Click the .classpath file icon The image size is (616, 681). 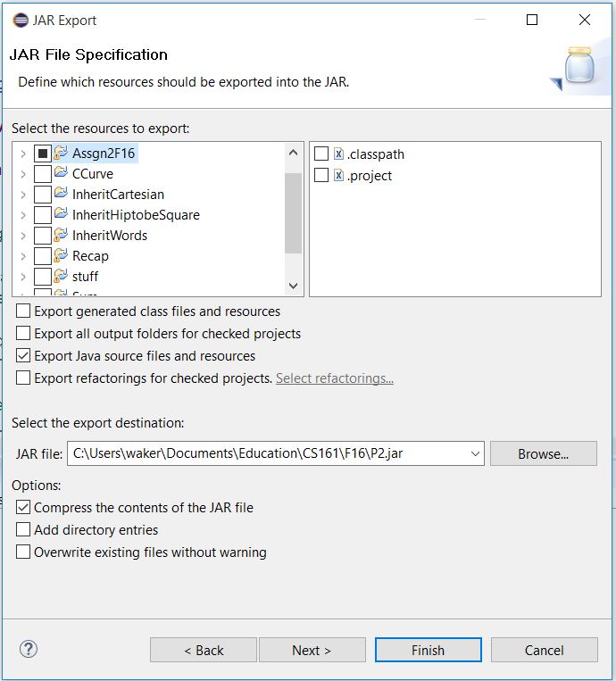point(338,154)
